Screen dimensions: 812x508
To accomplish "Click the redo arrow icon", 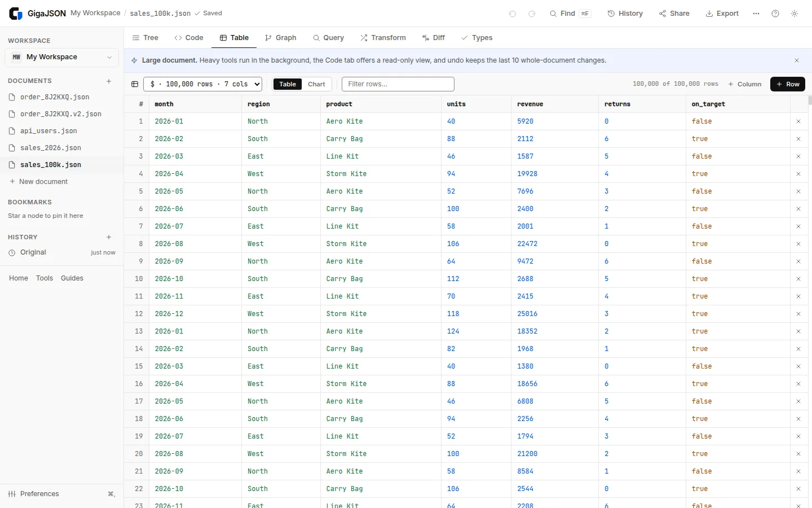I will point(531,14).
